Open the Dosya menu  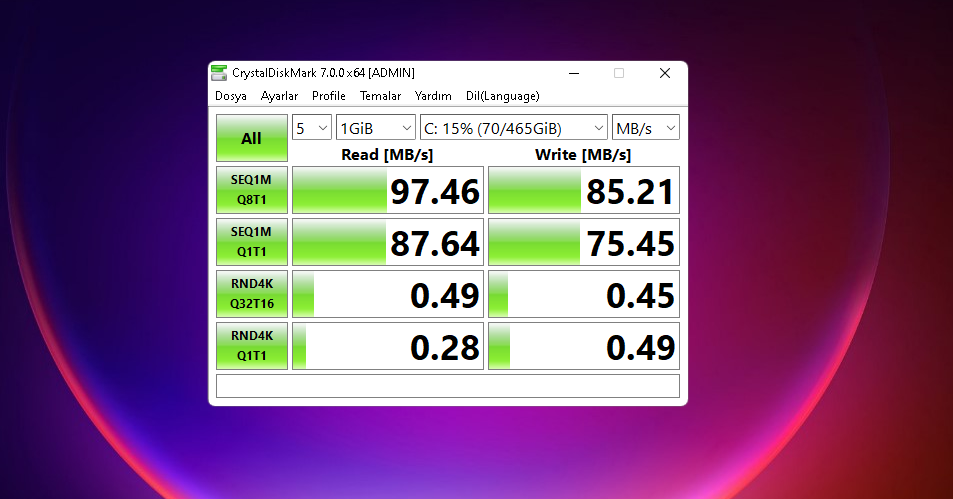pyautogui.click(x=231, y=96)
